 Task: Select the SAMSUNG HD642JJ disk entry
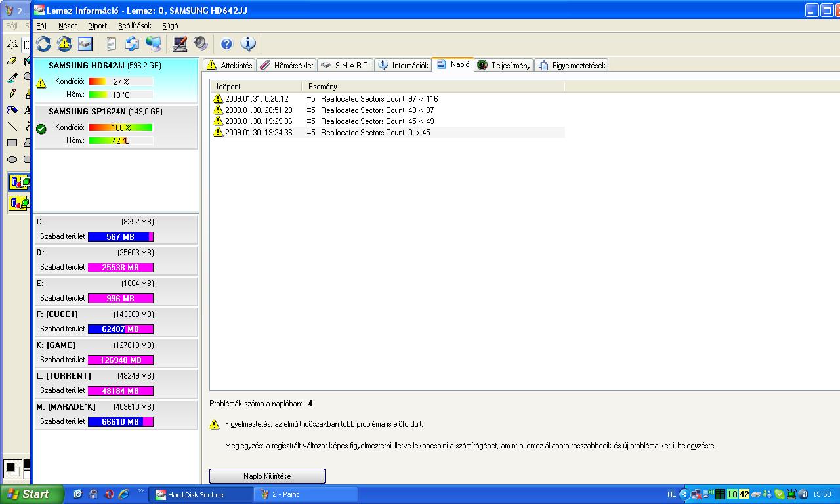point(115,81)
